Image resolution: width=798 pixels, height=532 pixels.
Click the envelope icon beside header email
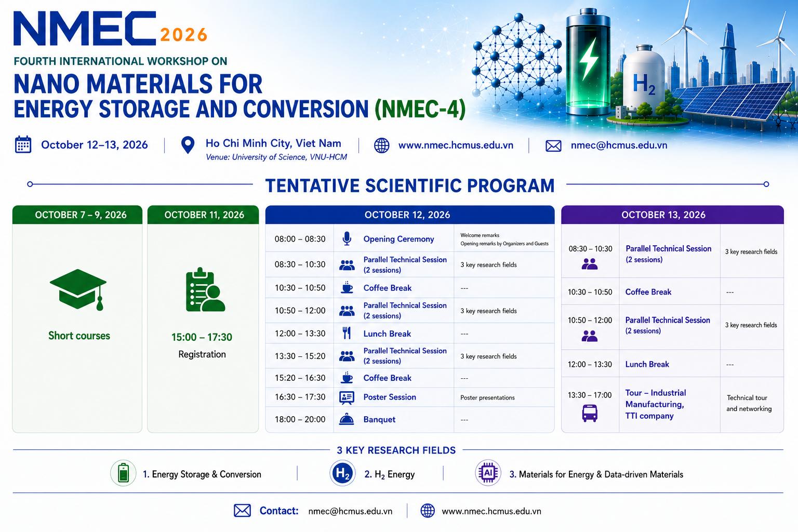point(553,146)
